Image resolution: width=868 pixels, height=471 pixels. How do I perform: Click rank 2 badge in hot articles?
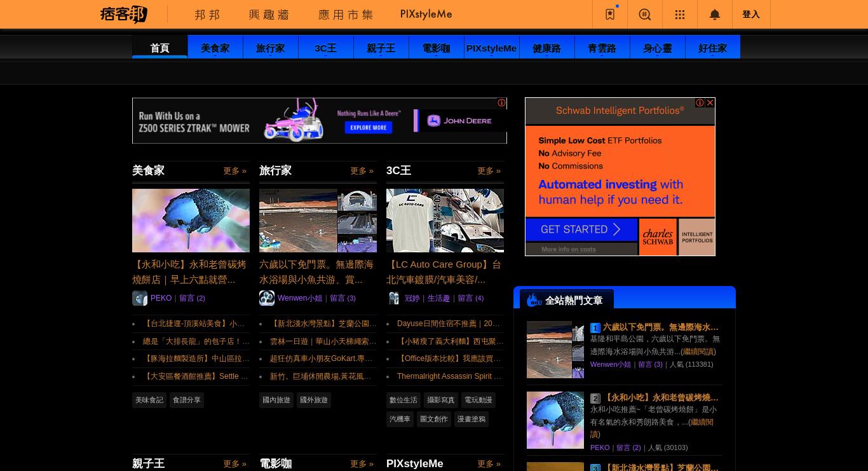click(595, 399)
